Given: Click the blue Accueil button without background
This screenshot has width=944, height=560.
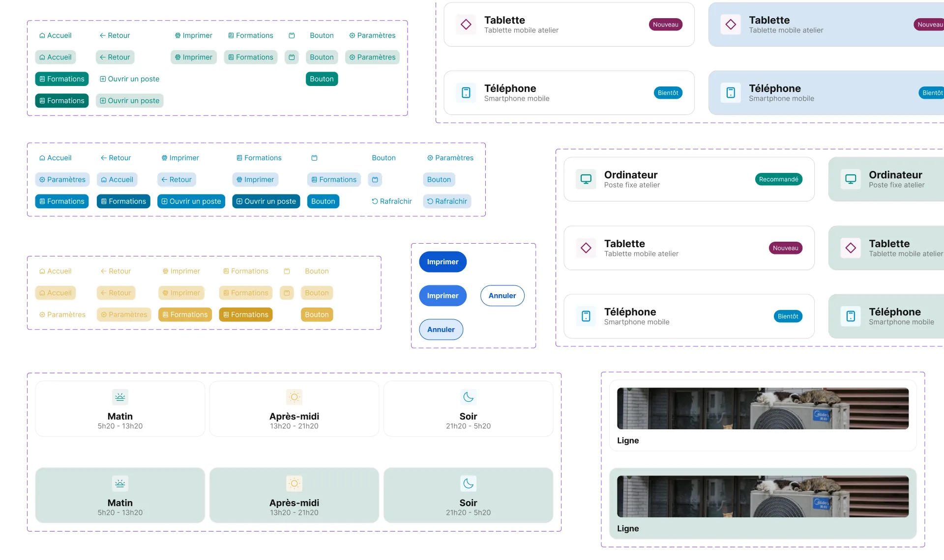Looking at the screenshot, I should pos(56,158).
